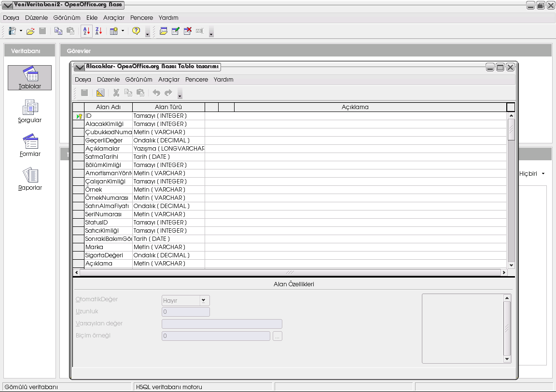Click the Yazışma ( LONGVARCHAR field type cell

click(x=168, y=149)
